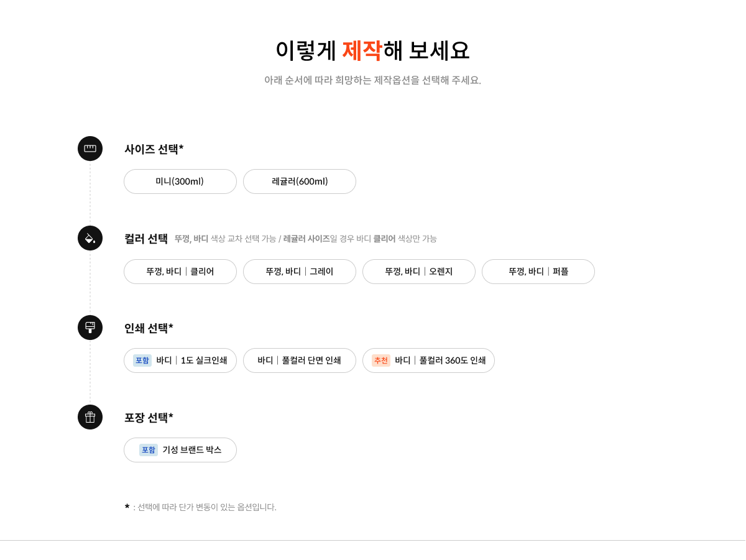Click the gift box packaging icon

click(90, 417)
